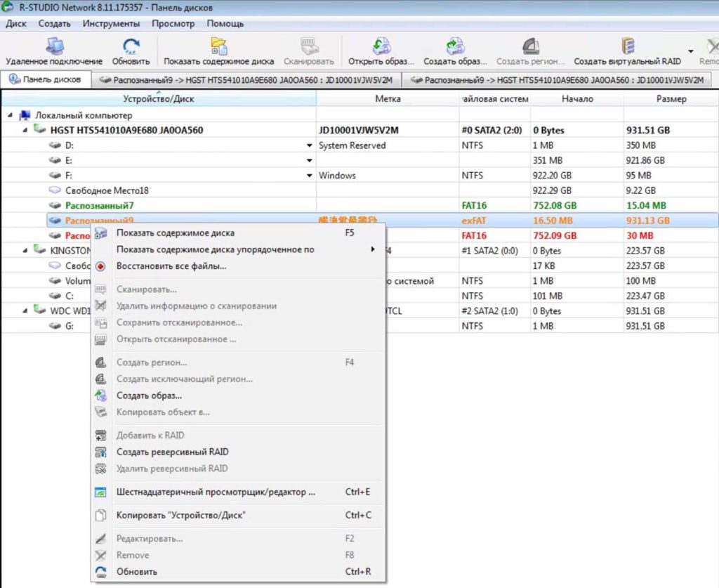Click the Создать виртуальный RAID toolbar icon
The image size is (719, 588).
(628, 46)
